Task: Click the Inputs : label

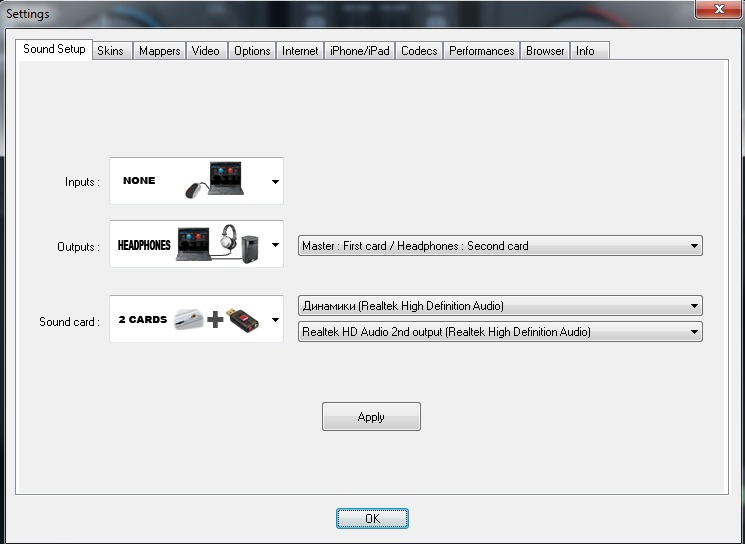Action: pyautogui.click(x=82, y=182)
